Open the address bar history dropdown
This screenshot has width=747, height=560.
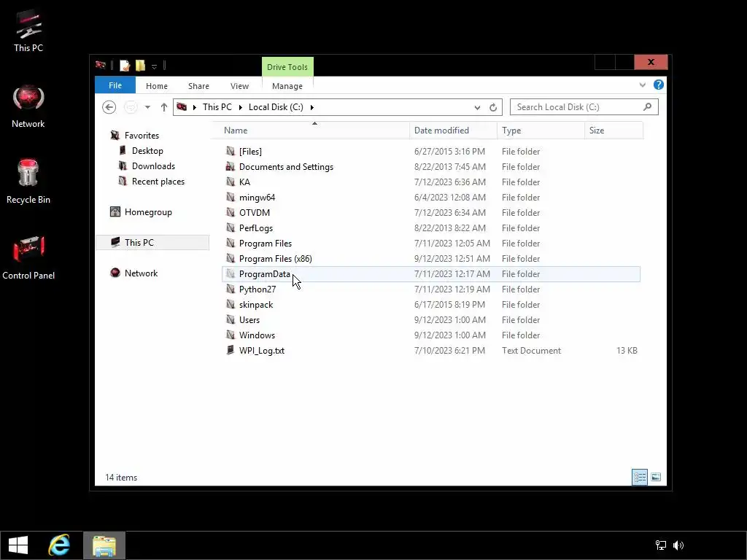pos(477,108)
